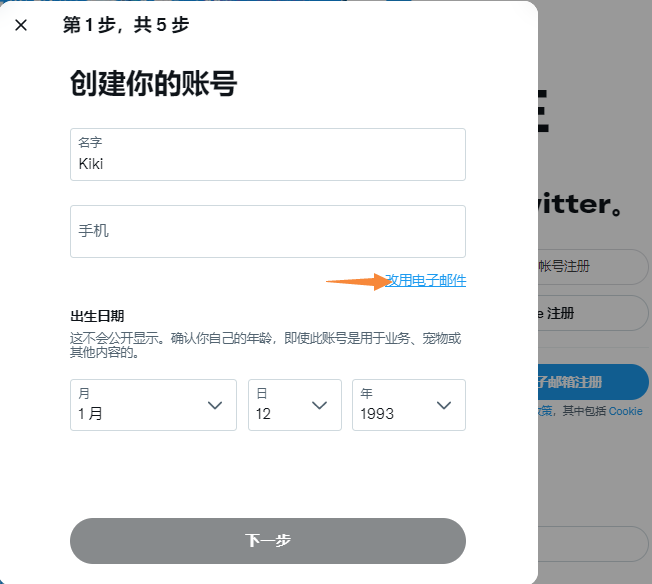This screenshot has height=584, width=652.
Task: Click the 出生日期 section label
Action: [97, 316]
